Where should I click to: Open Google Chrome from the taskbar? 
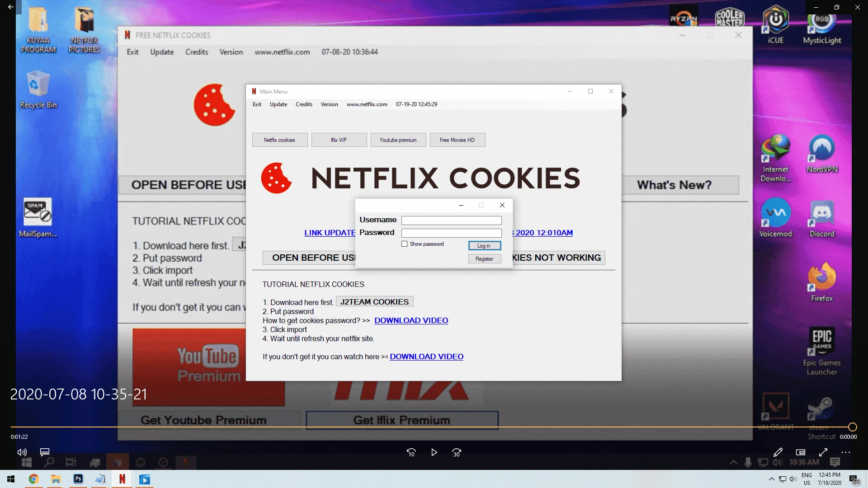pyautogui.click(x=33, y=479)
